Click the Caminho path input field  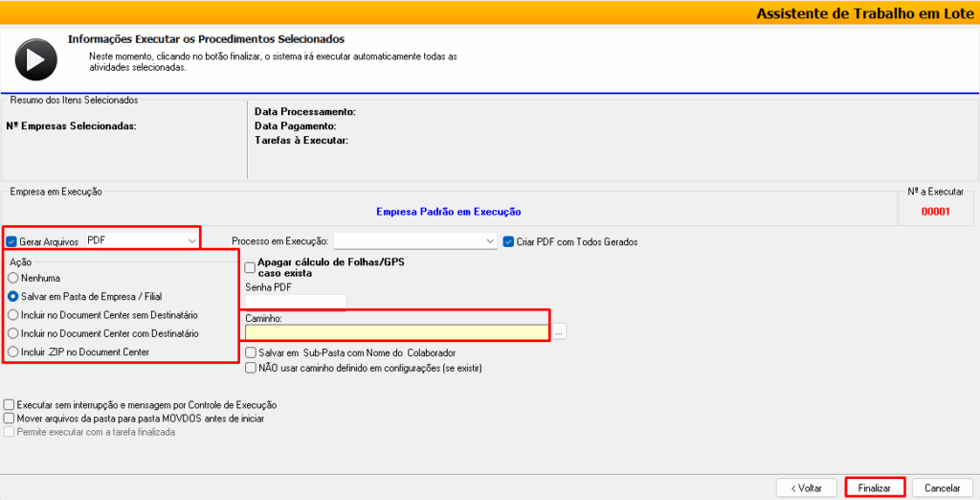point(397,332)
